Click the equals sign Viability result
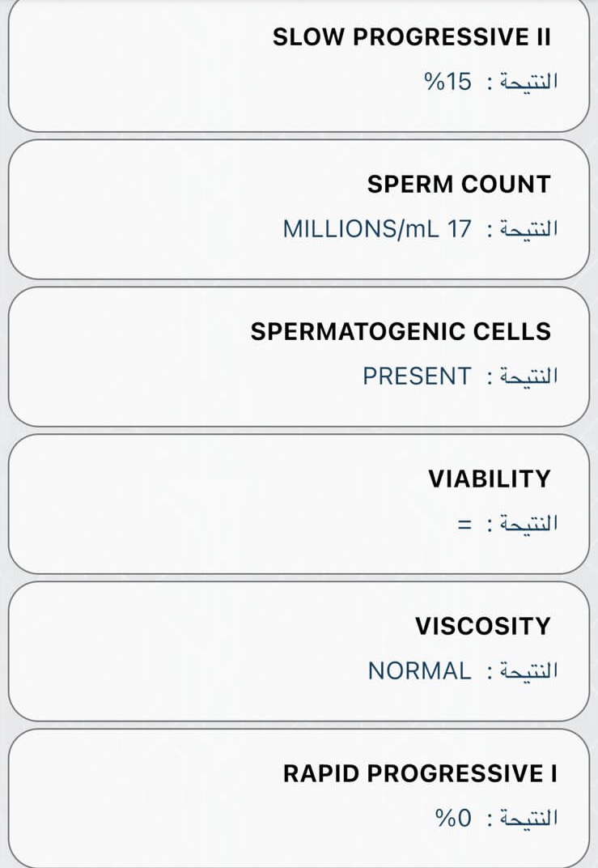Viewport: 598px width, 868px height. tap(464, 524)
